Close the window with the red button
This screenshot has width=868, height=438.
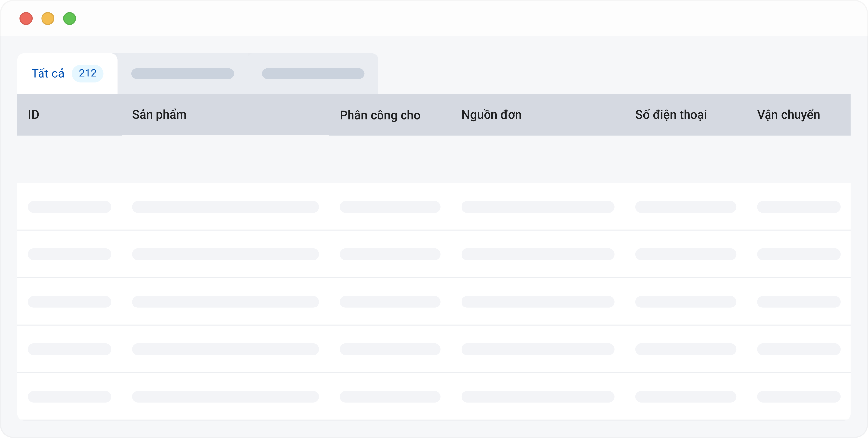click(26, 18)
